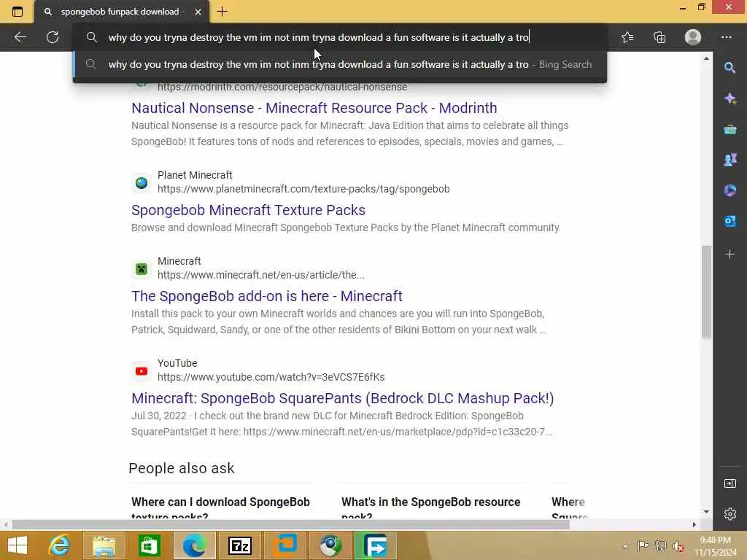
Task: Toggle the sidebar hide panel icon
Action: [x=729, y=484]
